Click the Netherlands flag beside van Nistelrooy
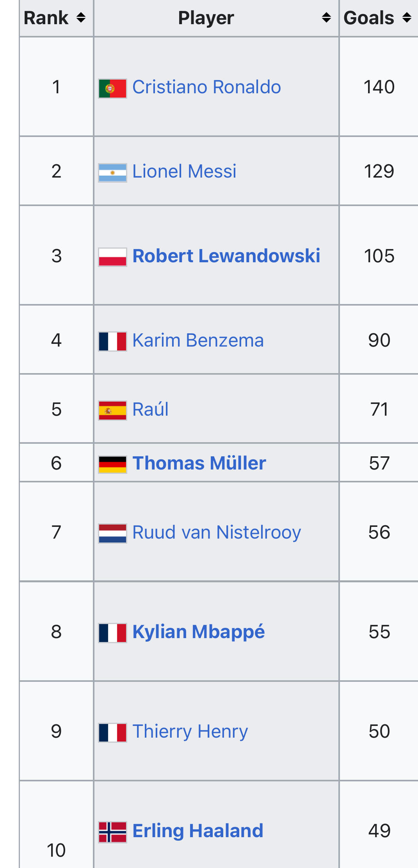The image size is (418, 868). click(112, 534)
